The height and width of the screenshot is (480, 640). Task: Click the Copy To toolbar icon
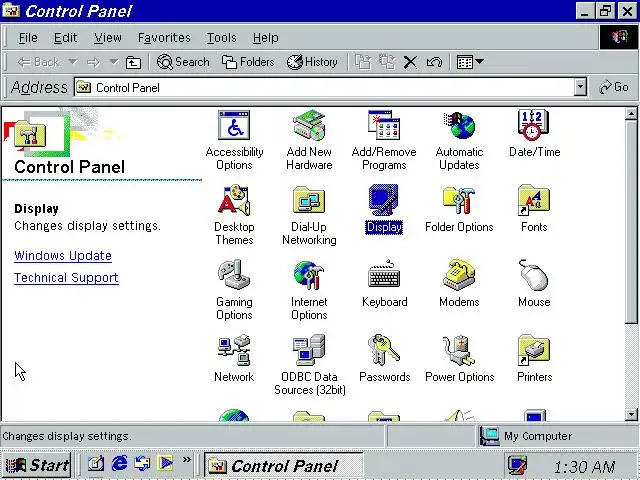387,62
